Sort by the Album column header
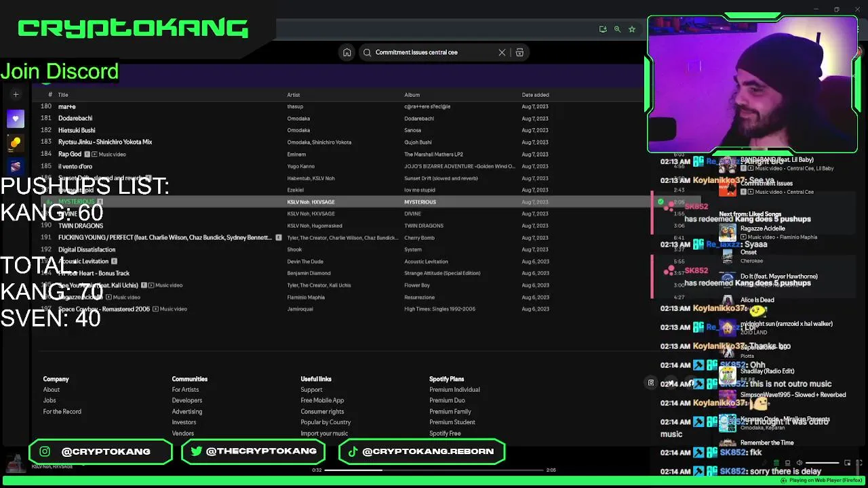868x488 pixels. (x=412, y=95)
